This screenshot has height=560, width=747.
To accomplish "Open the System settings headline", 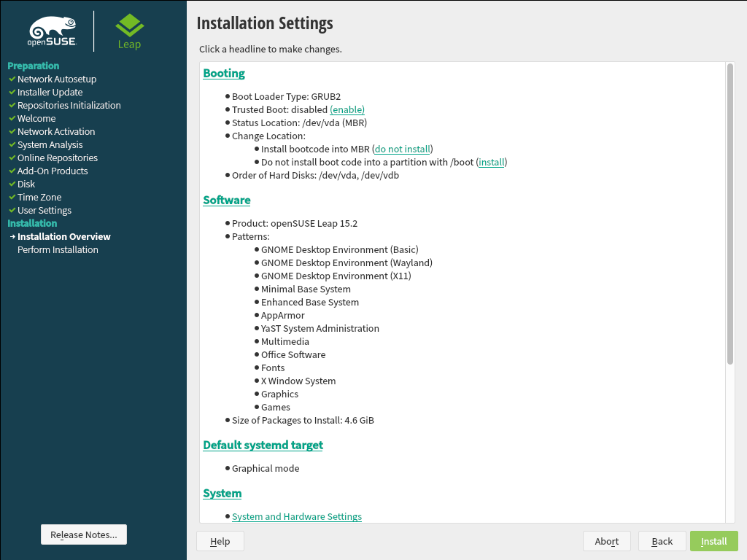I will click(x=222, y=494).
